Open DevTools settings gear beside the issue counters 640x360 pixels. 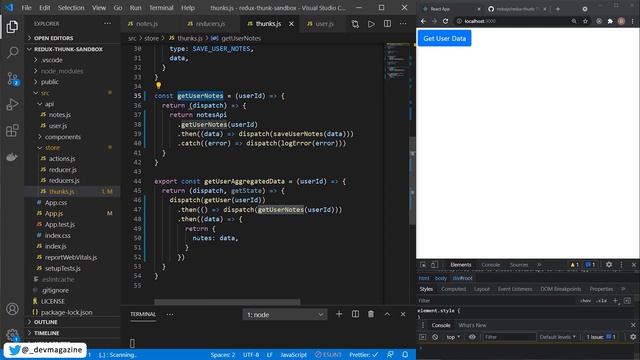pyautogui.click(x=609, y=265)
